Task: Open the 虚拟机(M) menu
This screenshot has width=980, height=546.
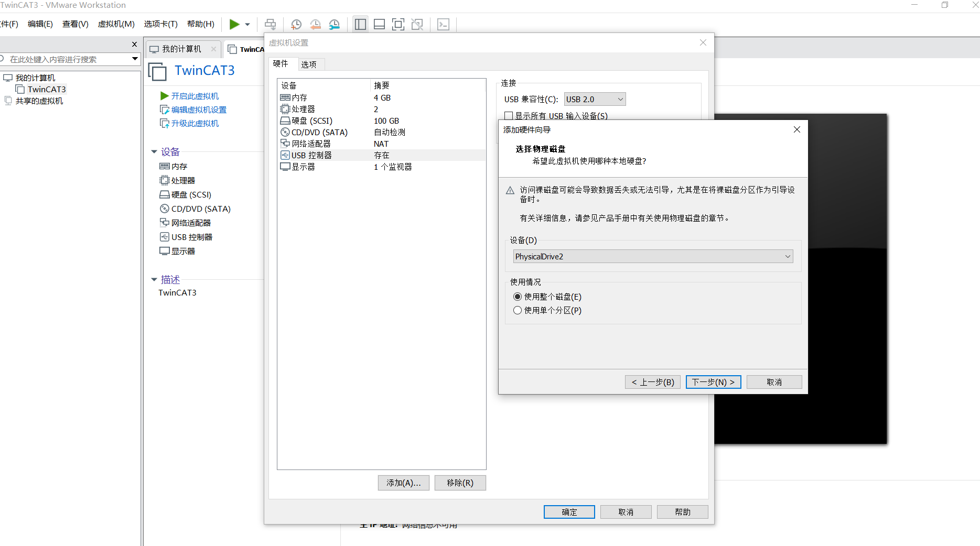Action: 116,24
